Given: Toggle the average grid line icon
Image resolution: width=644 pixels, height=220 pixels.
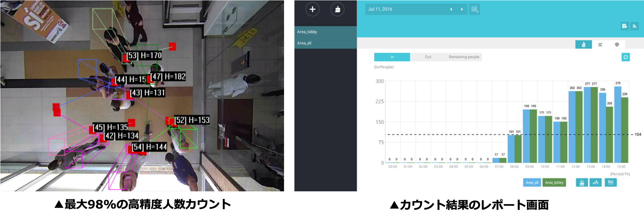Looking at the screenshot, I should pos(611,183).
